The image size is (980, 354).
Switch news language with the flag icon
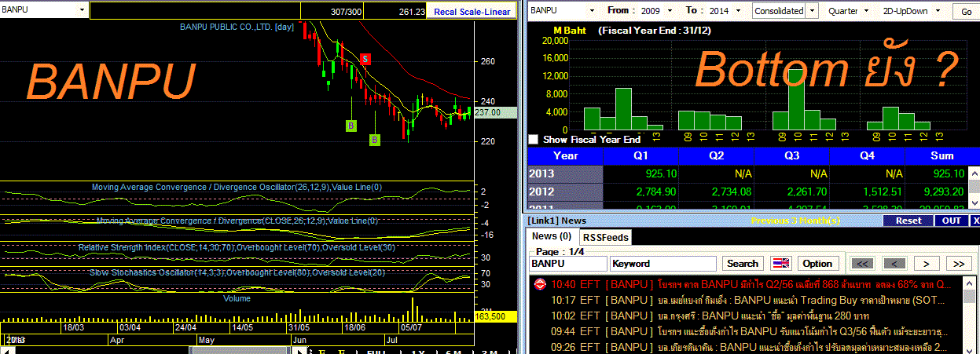point(781,263)
